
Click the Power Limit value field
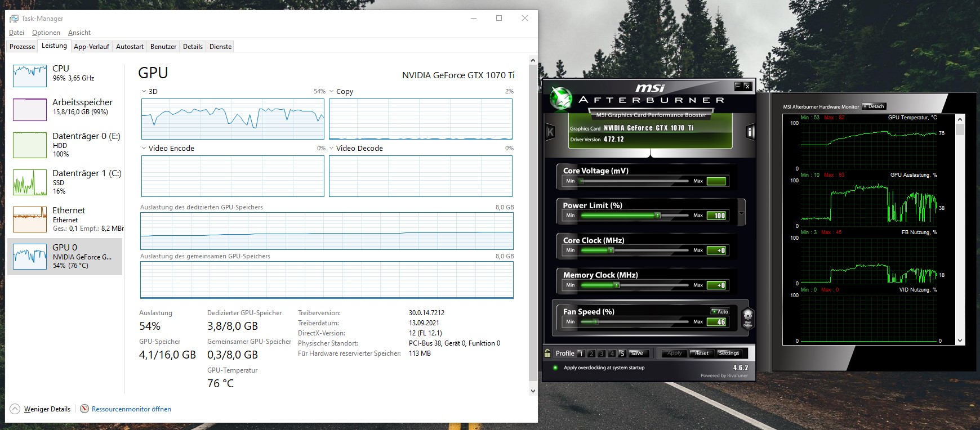pyautogui.click(x=716, y=216)
